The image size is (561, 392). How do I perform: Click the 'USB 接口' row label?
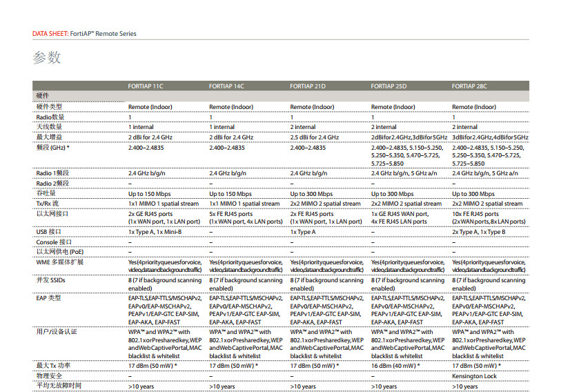pyautogui.click(x=48, y=232)
